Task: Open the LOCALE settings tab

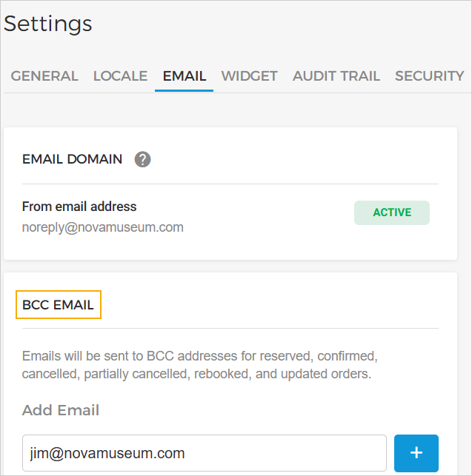Action: pyautogui.click(x=120, y=76)
